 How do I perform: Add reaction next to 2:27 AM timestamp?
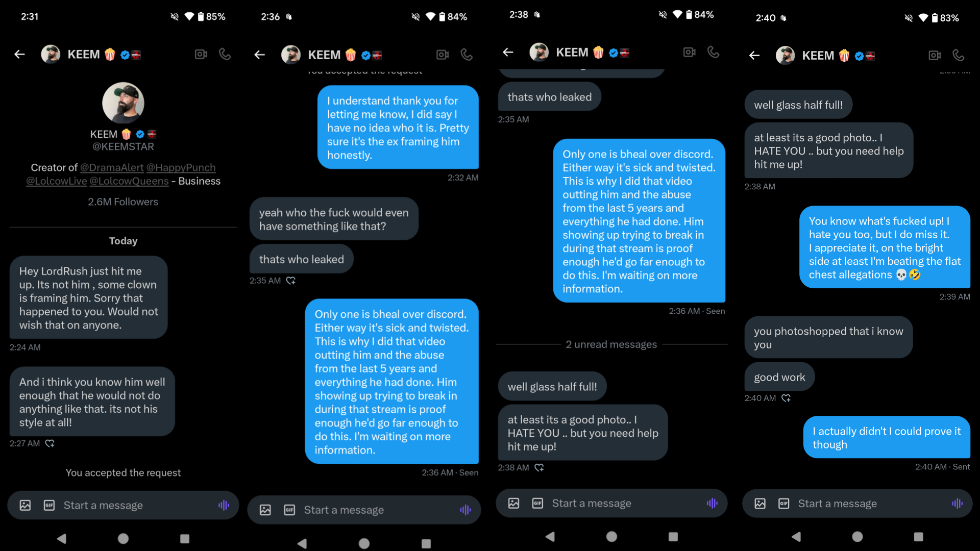tap(50, 443)
